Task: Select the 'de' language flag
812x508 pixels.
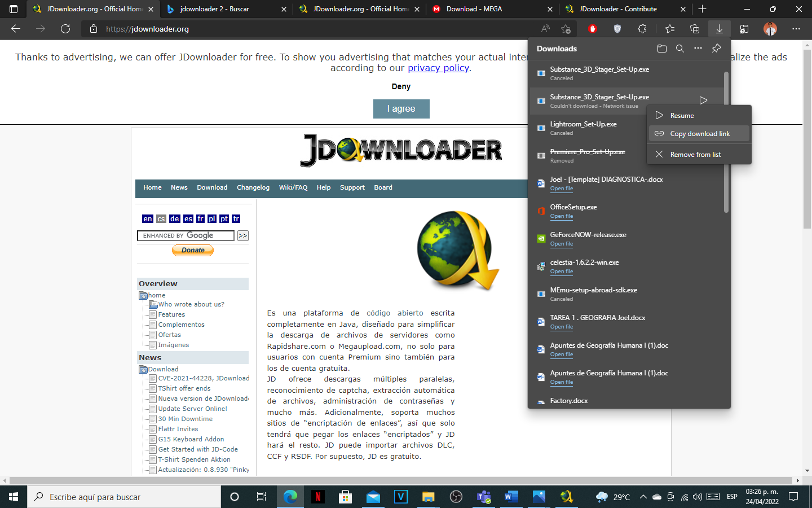Action: pos(175,219)
